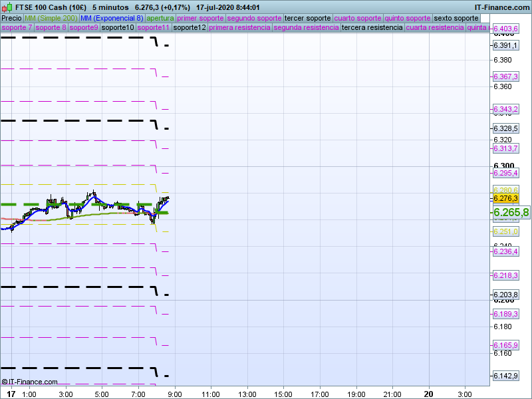Select the apertura indicator label
Screen dimensions: 532x399
click(x=160, y=18)
